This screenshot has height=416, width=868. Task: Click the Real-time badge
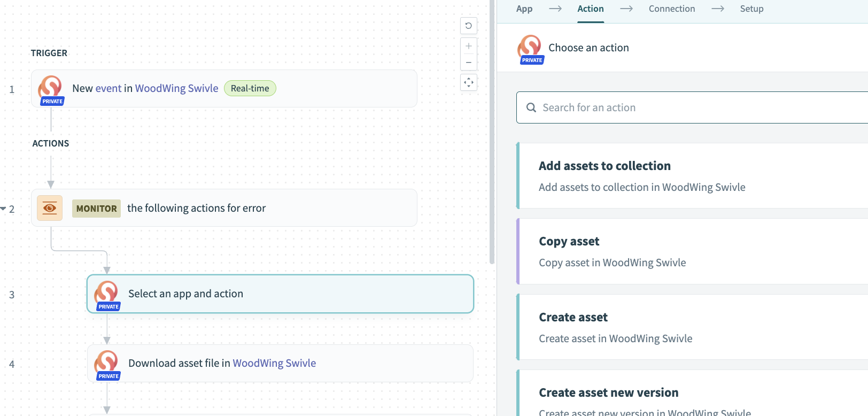point(250,88)
